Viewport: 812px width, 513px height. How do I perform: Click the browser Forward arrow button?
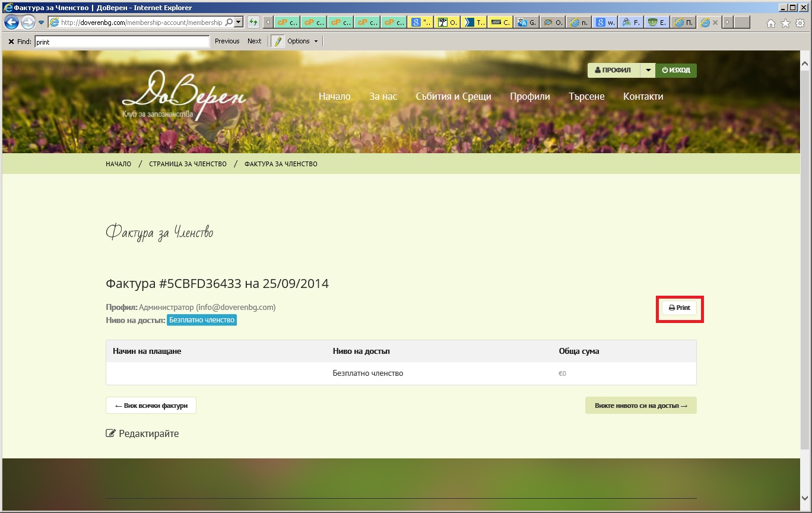coord(28,23)
